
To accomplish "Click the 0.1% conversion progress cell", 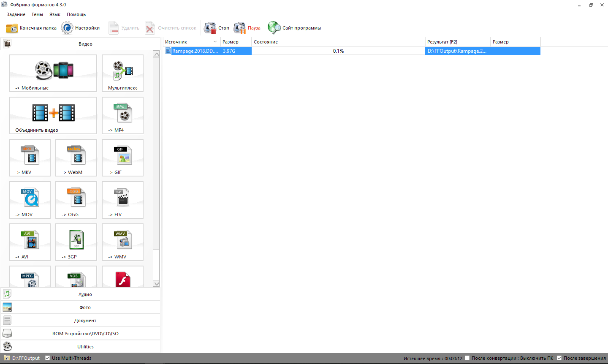I will pyautogui.click(x=338, y=51).
